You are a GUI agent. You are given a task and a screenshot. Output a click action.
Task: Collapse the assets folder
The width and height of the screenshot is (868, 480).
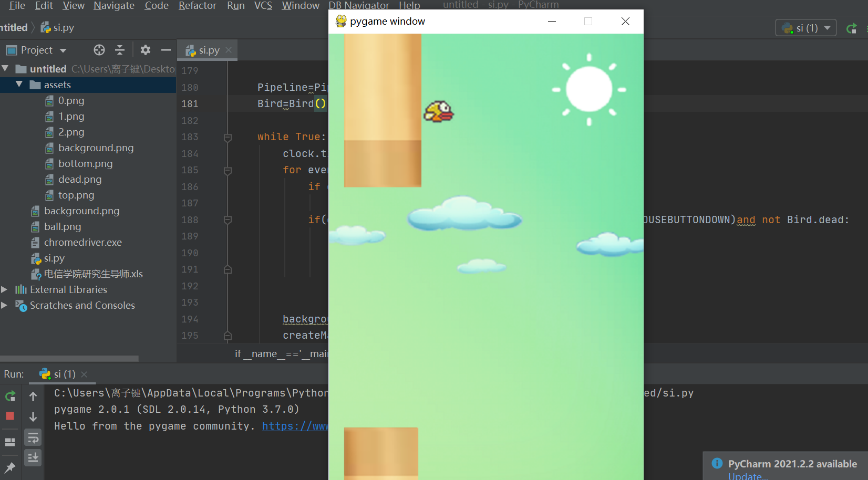coord(19,85)
